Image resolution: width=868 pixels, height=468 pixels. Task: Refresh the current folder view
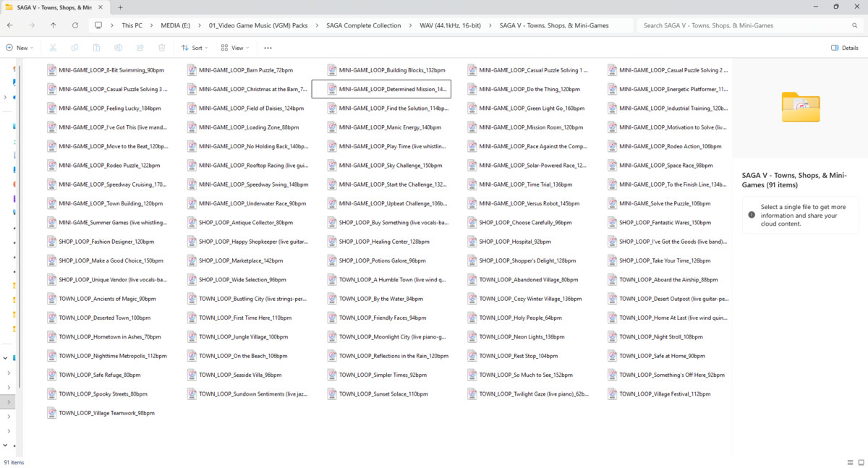(75, 25)
